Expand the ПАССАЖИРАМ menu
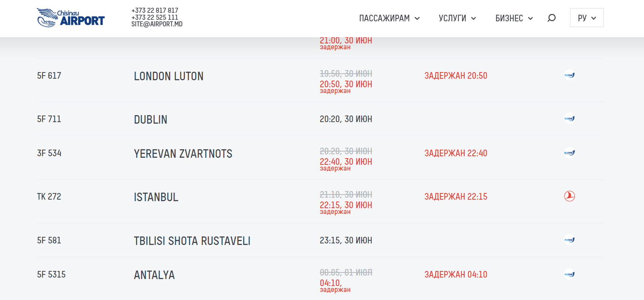 tap(389, 18)
